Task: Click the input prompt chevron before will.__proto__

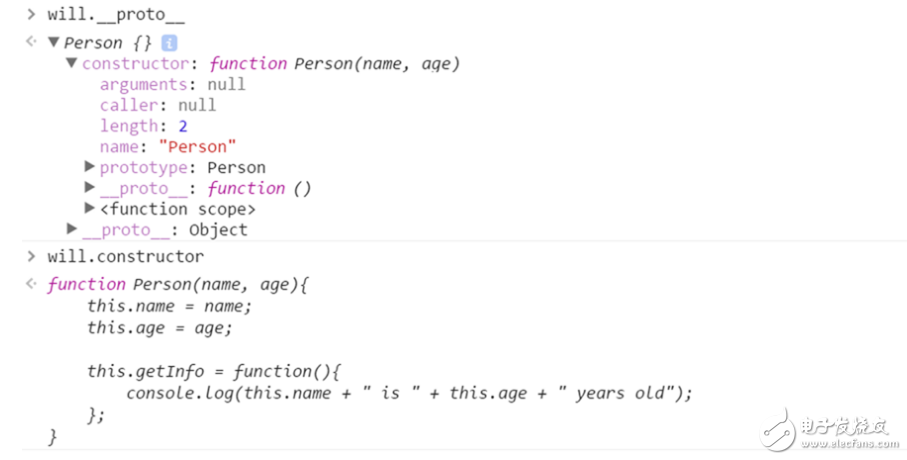Action: [31, 15]
